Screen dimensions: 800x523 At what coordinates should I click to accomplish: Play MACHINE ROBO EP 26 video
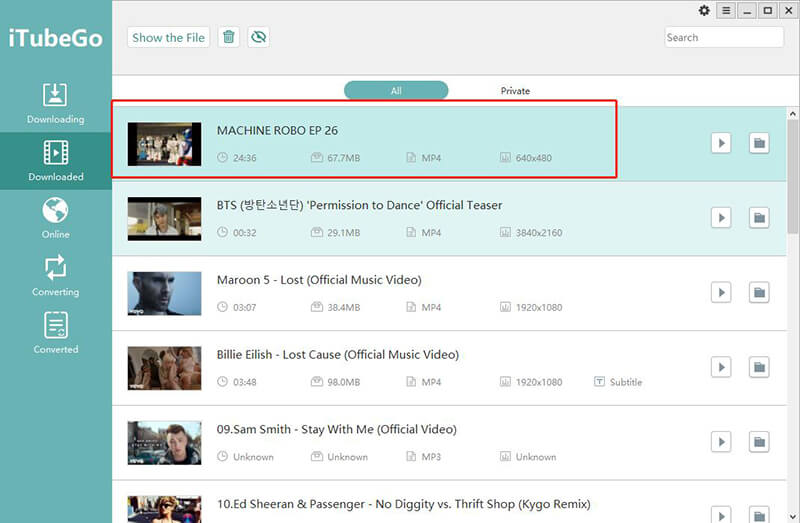[x=721, y=143]
